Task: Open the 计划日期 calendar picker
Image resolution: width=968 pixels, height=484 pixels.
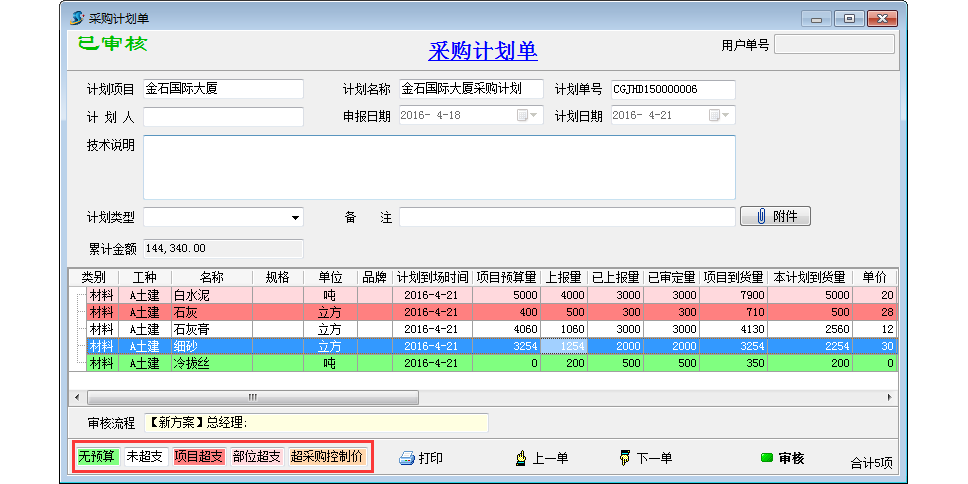Action: click(718, 115)
